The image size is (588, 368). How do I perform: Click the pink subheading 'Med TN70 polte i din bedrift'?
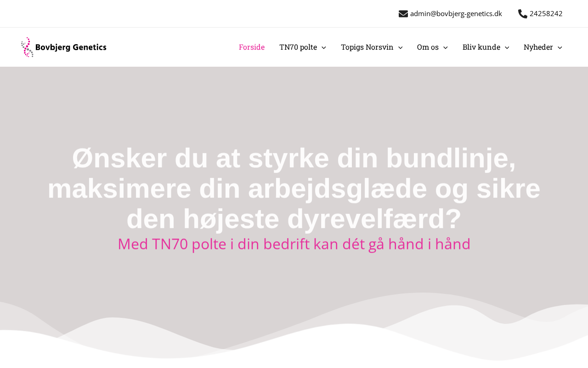(x=294, y=244)
